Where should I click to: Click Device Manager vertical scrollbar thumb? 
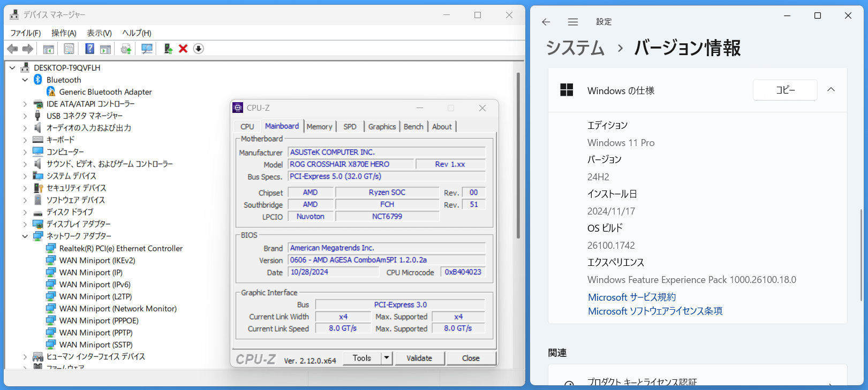click(x=518, y=155)
